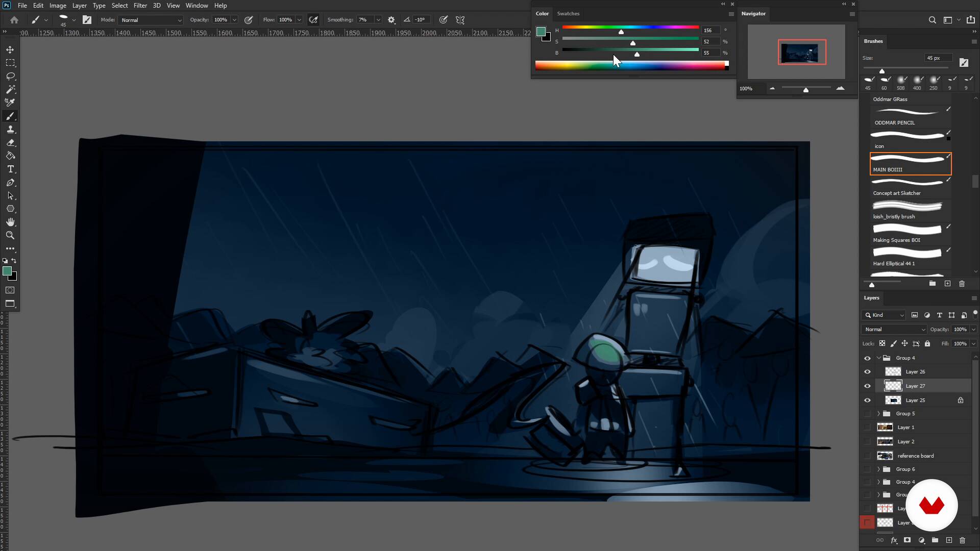The image size is (980, 551).
Task: Select the Hand tool
Action: click(x=10, y=222)
